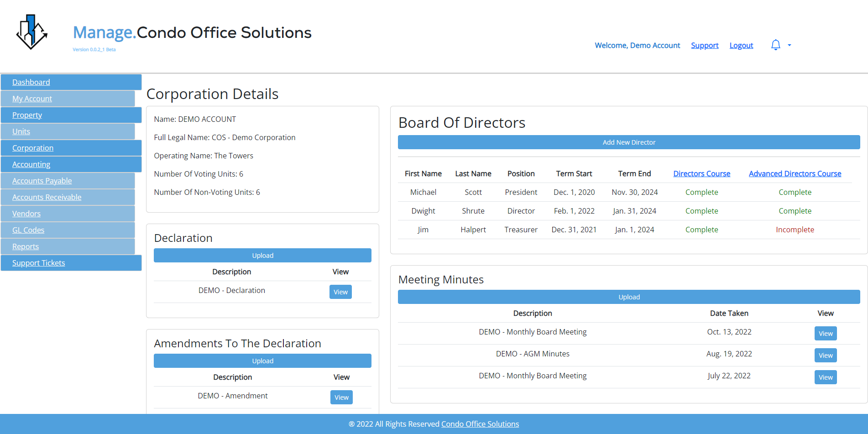Open the notifications bell icon
868x434 pixels.
pos(775,45)
